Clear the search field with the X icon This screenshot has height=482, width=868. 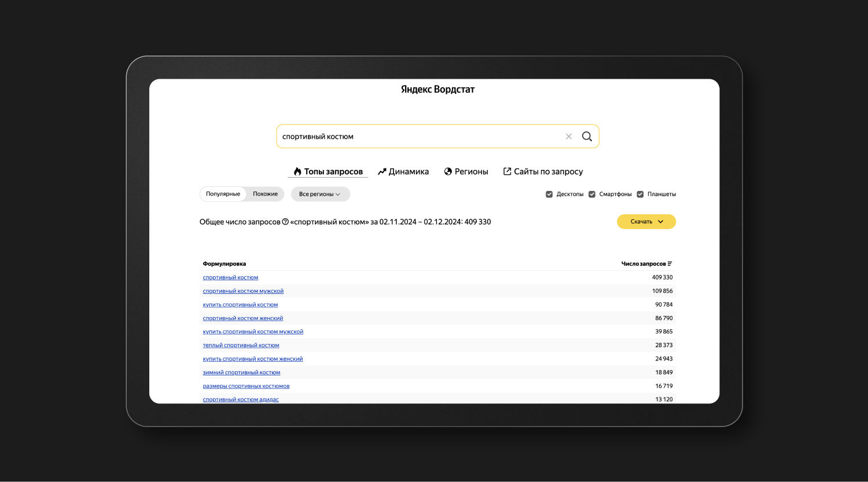click(x=569, y=137)
